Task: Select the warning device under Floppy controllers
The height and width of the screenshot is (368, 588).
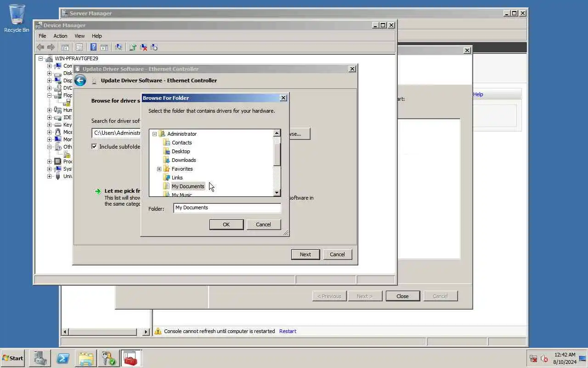Action: click(67, 103)
